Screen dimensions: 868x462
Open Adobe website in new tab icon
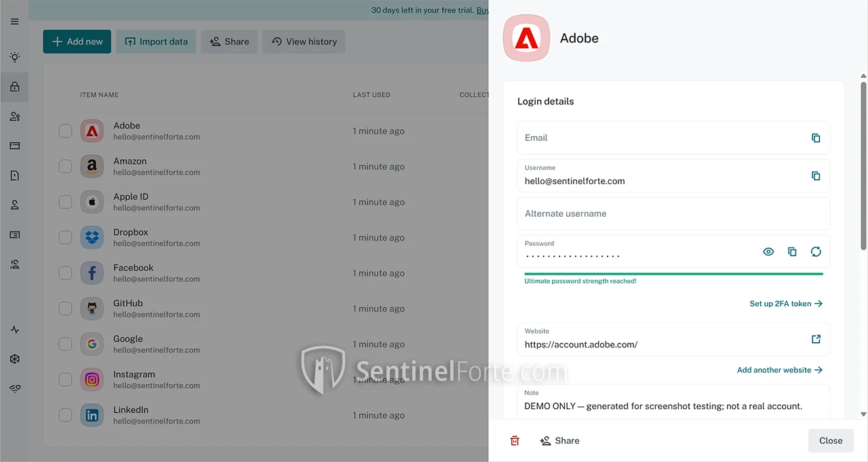coord(816,339)
